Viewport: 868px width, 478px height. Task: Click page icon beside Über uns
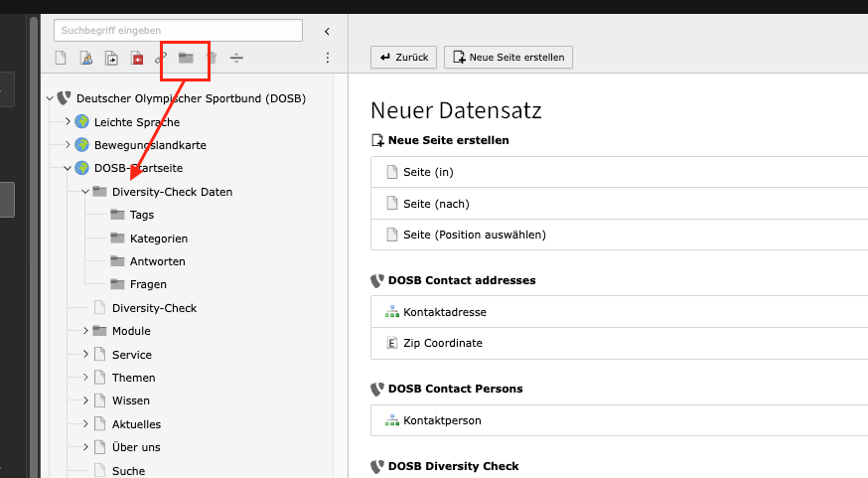point(99,446)
